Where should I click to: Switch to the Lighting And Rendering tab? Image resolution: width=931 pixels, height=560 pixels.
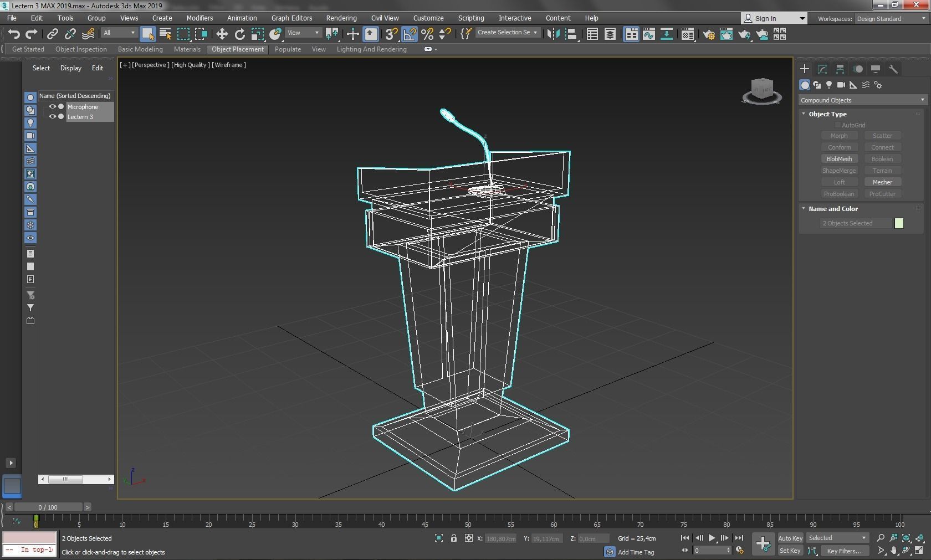[371, 49]
